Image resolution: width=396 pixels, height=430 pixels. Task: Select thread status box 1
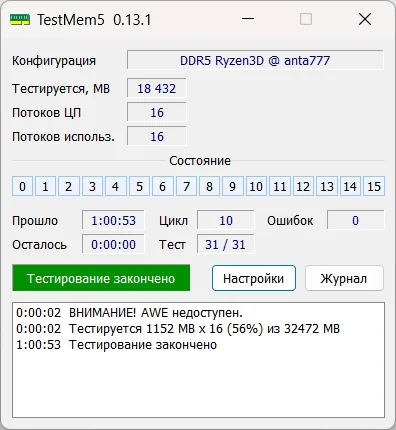[x=45, y=186]
